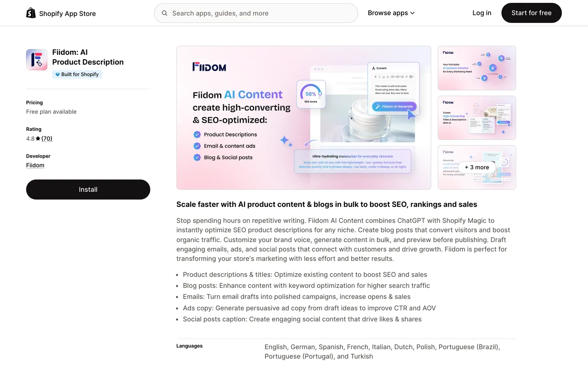Click the Blog posts: Enhance content bullet
Viewport: 588px width, 368px height.
306,286
